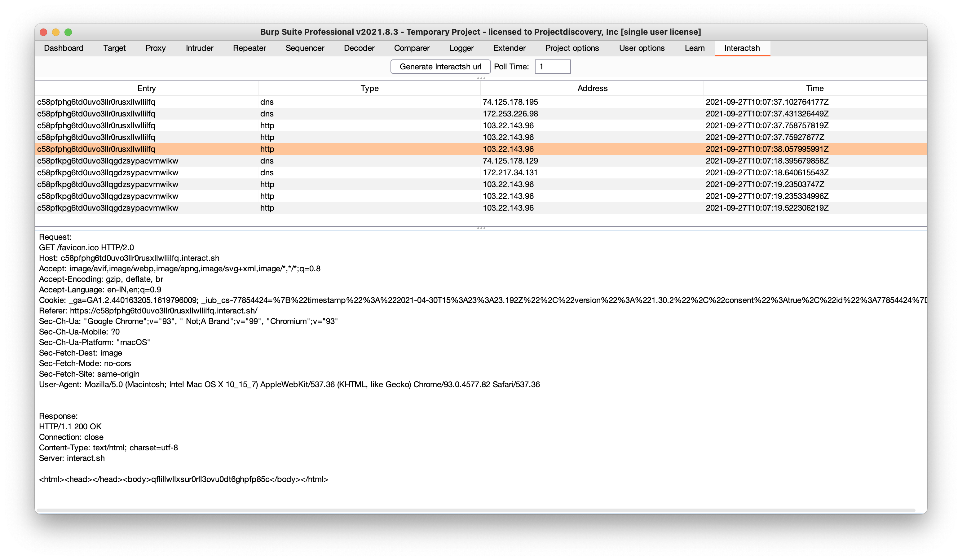Open the Proxy tab
Image resolution: width=962 pixels, height=560 pixels.
155,48
